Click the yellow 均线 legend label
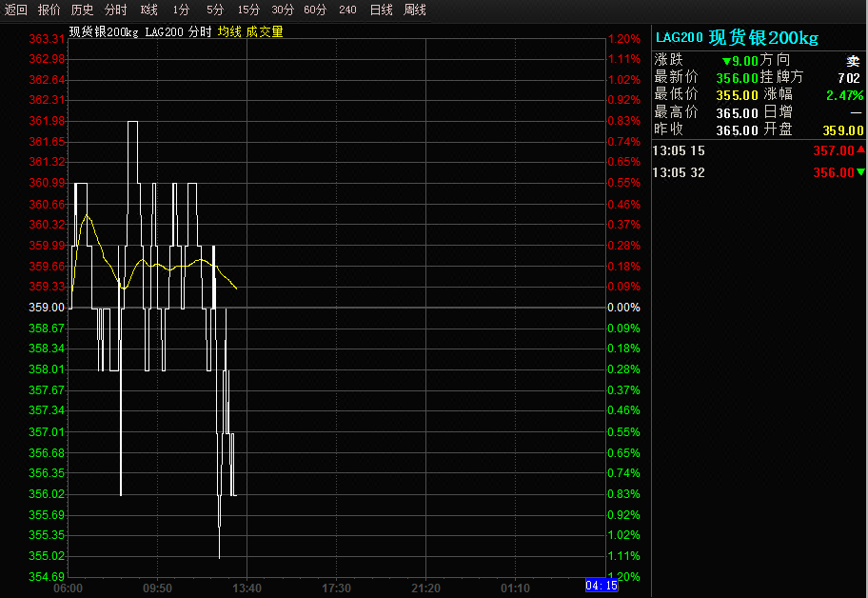 [x=229, y=32]
